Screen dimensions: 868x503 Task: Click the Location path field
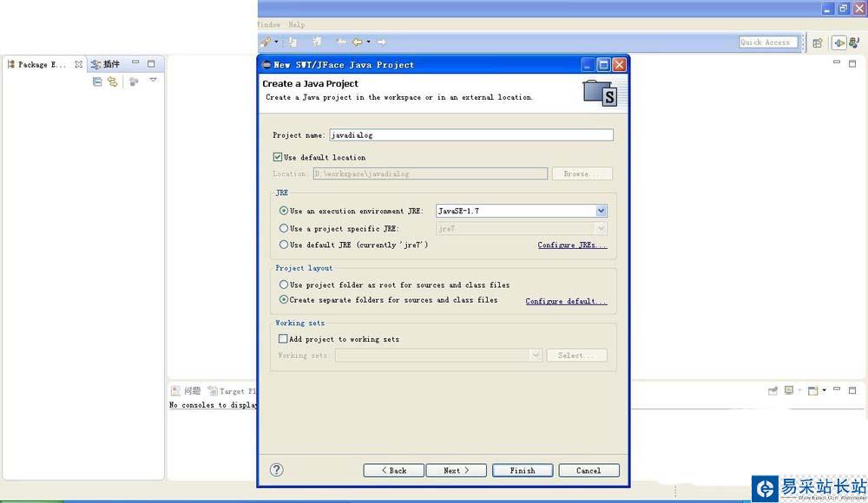[x=431, y=173]
